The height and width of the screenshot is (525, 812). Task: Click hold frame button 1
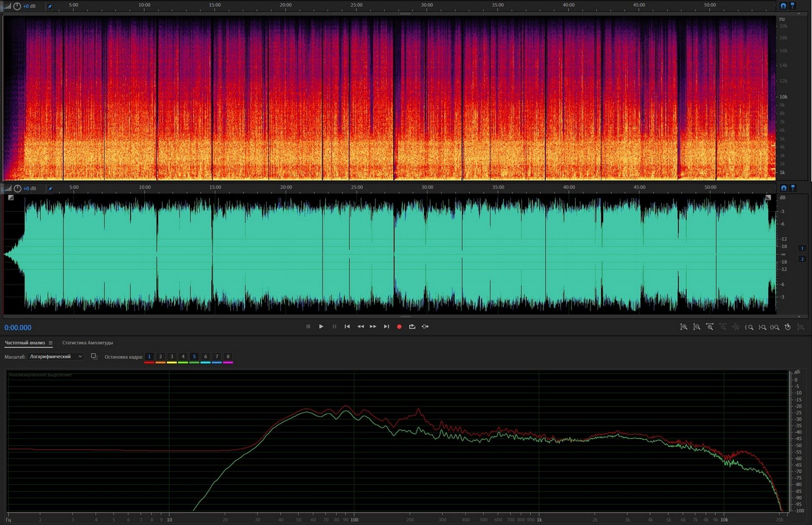[x=149, y=357]
